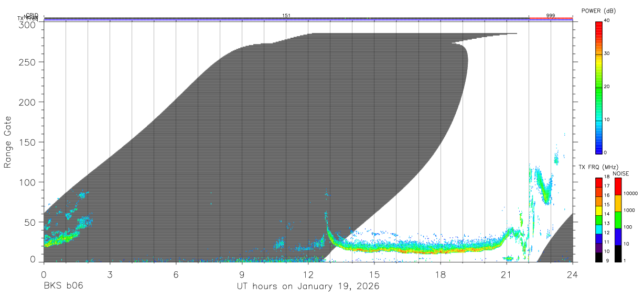
Task: Click the 21 tick on UT hours axis
Action: 507,274
